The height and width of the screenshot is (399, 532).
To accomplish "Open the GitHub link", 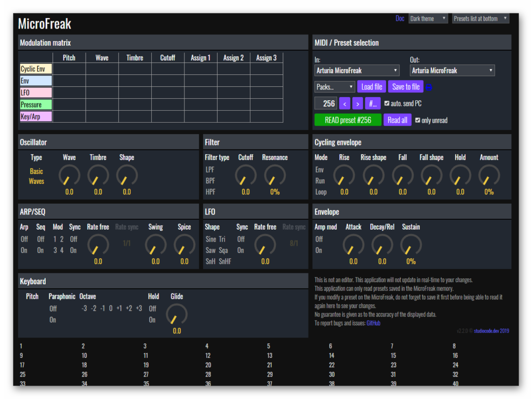I will coord(373,323).
